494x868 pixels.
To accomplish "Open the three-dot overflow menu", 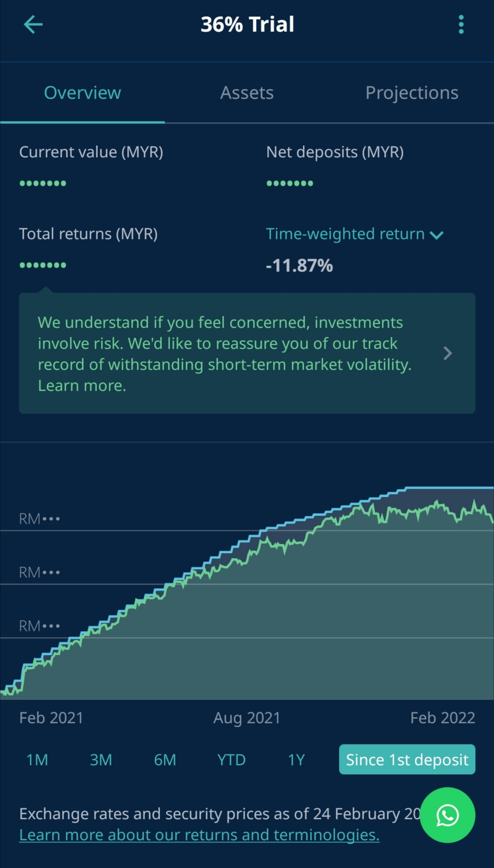I will (x=461, y=25).
